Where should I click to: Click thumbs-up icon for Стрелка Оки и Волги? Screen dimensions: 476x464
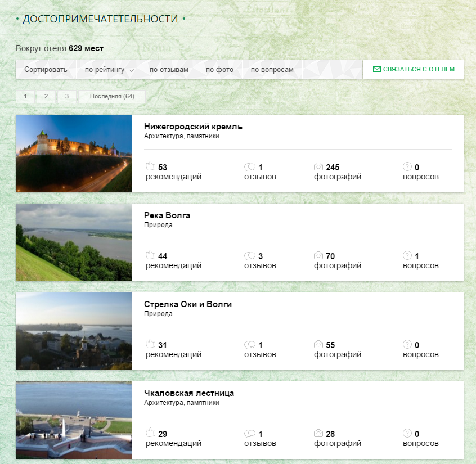(150, 344)
